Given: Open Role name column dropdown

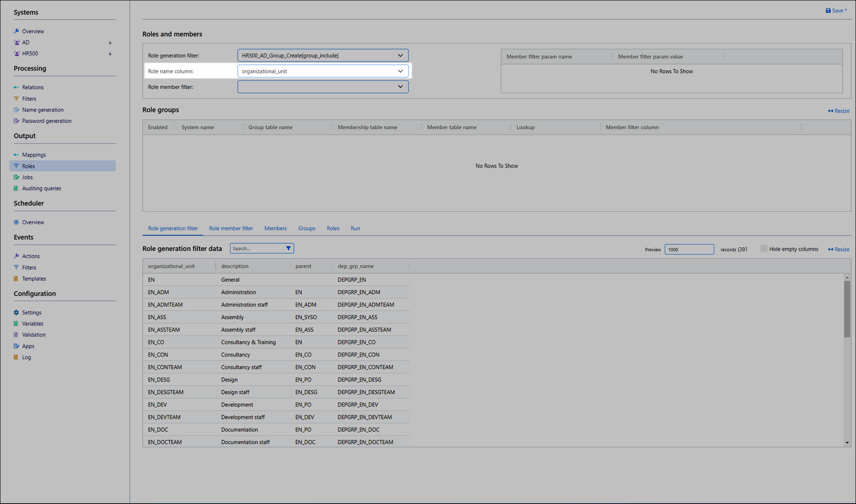Looking at the screenshot, I should point(400,71).
